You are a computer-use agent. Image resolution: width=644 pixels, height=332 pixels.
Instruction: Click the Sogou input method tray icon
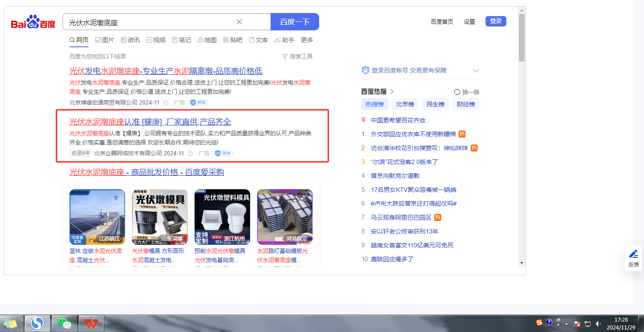pos(539,322)
